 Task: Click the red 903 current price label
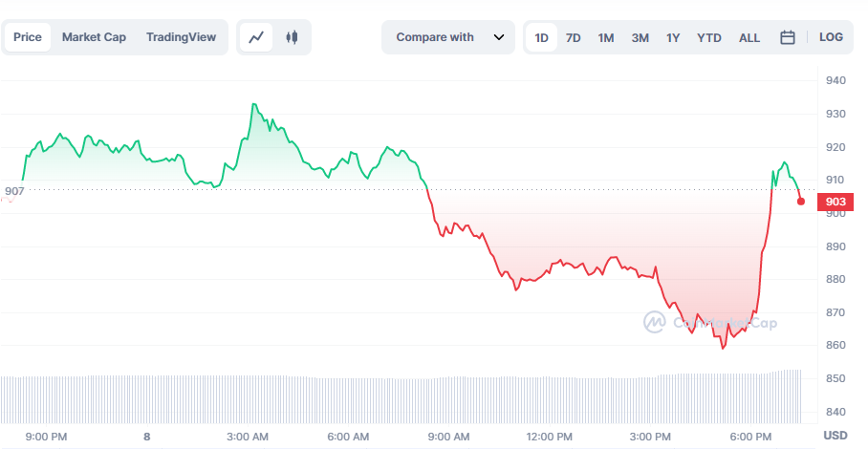point(835,201)
